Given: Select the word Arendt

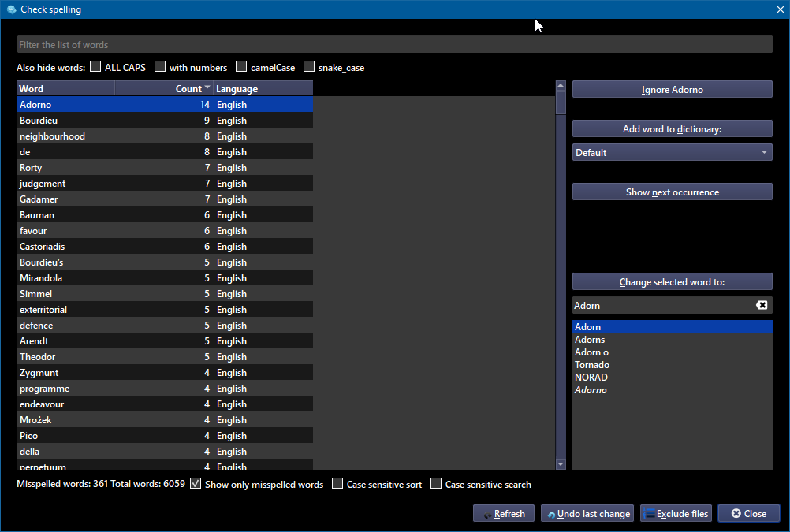Looking at the screenshot, I should point(166,340).
